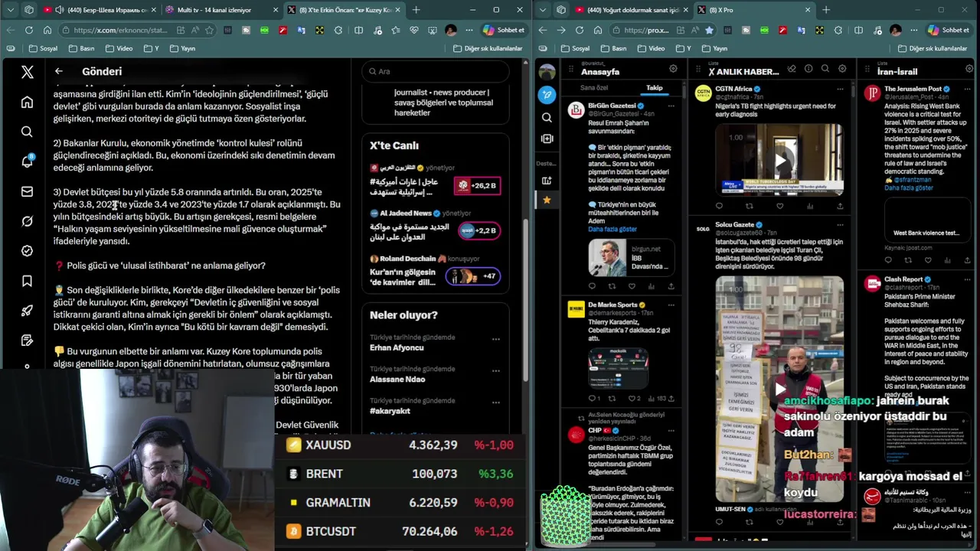Viewport: 980px width, 551px height.
Task: Join Roland Deschain live space +47
Action: 473,275
